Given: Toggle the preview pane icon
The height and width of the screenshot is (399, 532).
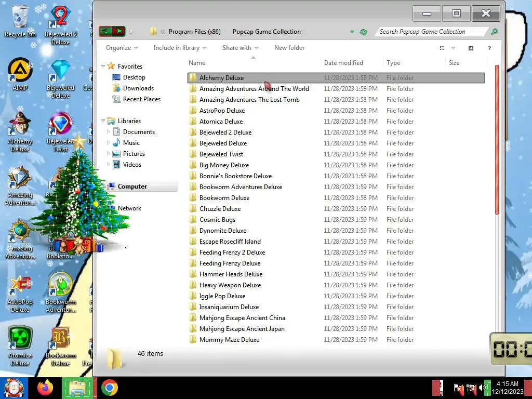Looking at the screenshot, I should tap(471, 48).
